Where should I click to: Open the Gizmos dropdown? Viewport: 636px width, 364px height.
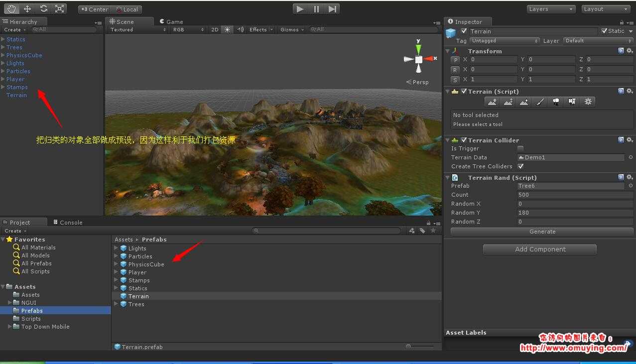pyautogui.click(x=291, y=29)
